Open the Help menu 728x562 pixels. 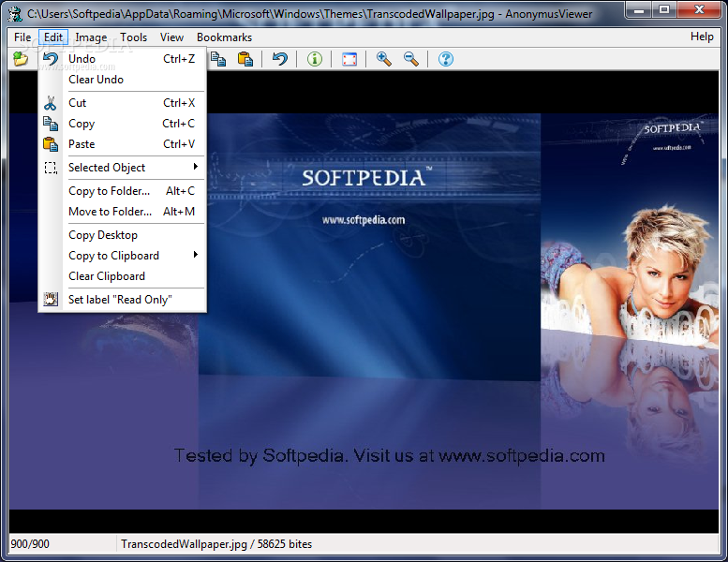tap(702, 37)
